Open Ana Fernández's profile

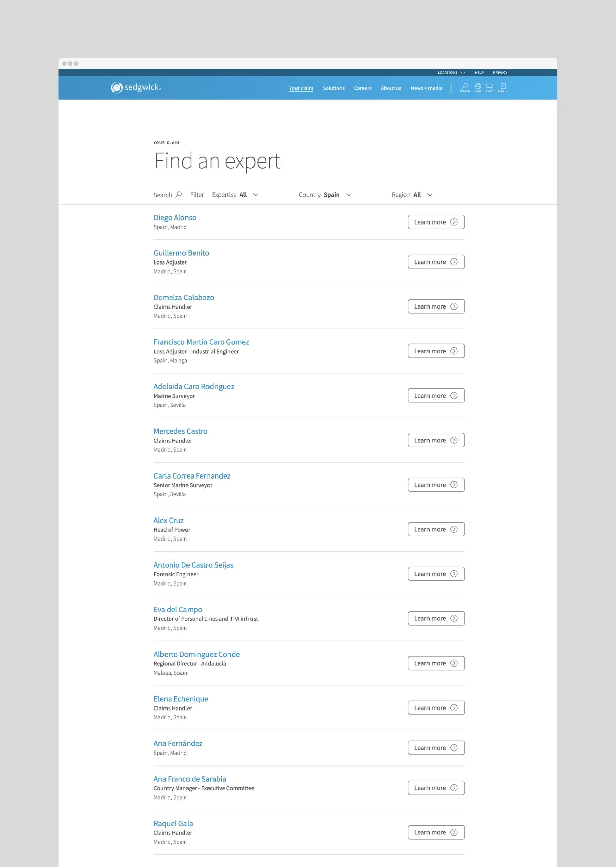(178, 743)
